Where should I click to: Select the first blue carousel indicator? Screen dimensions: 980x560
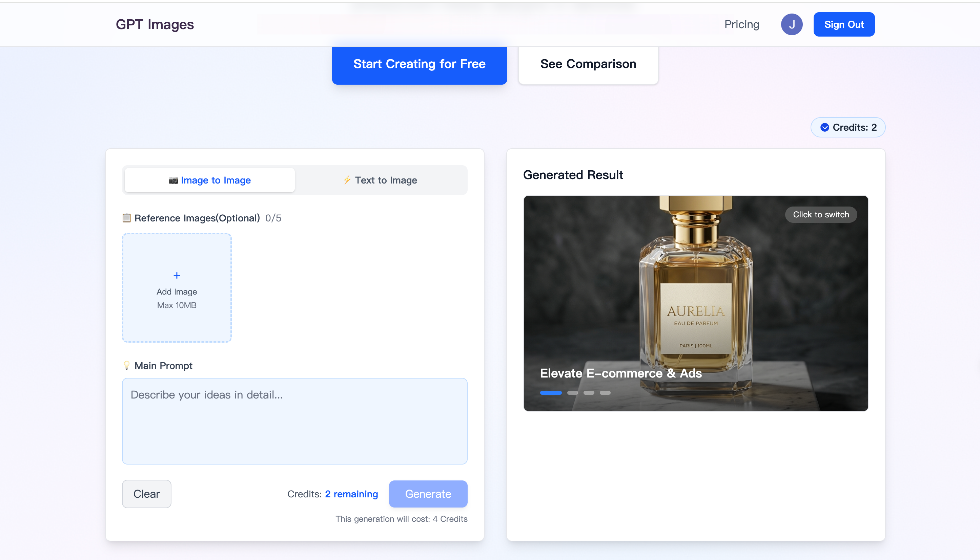tap(550, 393)
